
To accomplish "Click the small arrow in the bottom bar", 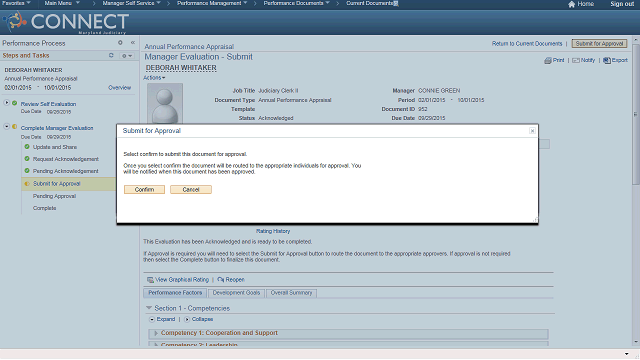I will (627, 354).
